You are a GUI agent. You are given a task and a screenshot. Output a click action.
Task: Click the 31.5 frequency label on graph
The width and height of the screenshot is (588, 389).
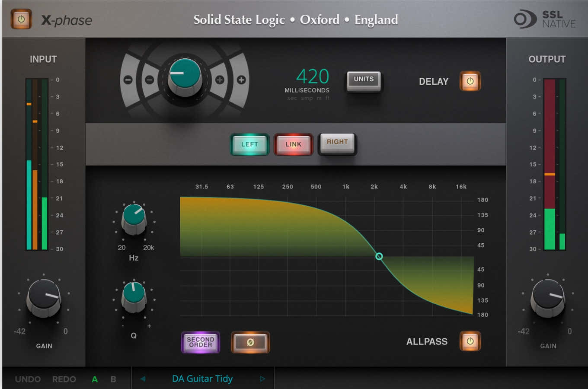click(201, 187)
